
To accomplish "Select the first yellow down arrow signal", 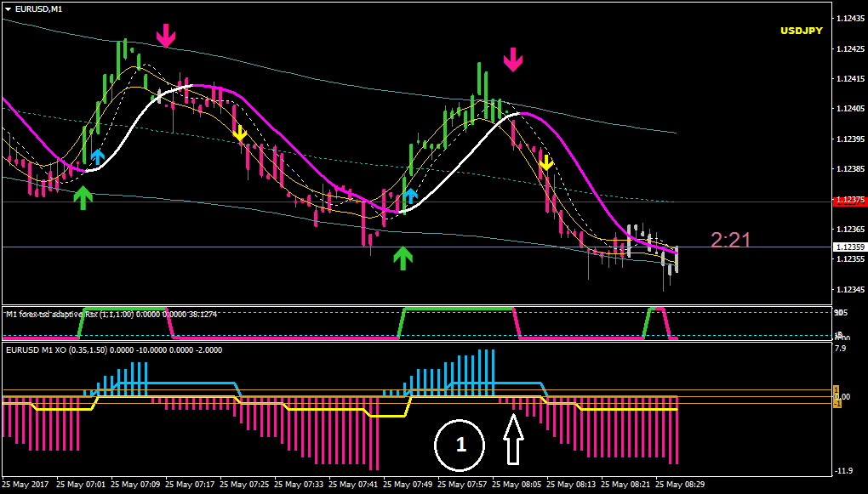I will (240, 133).
